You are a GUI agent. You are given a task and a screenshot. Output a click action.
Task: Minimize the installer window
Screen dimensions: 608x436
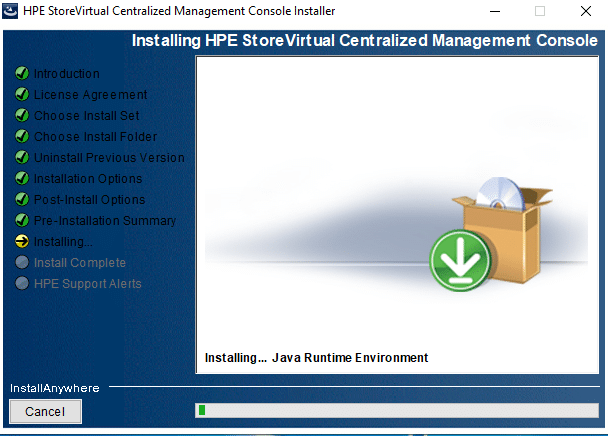pyautogui.click(x=495, y=11)
